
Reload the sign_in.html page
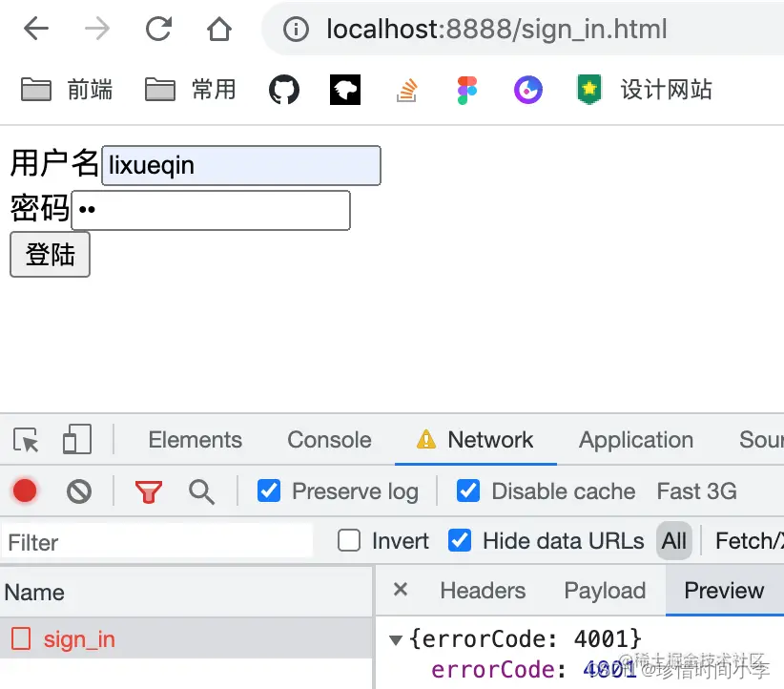click(x=158, y=29)
